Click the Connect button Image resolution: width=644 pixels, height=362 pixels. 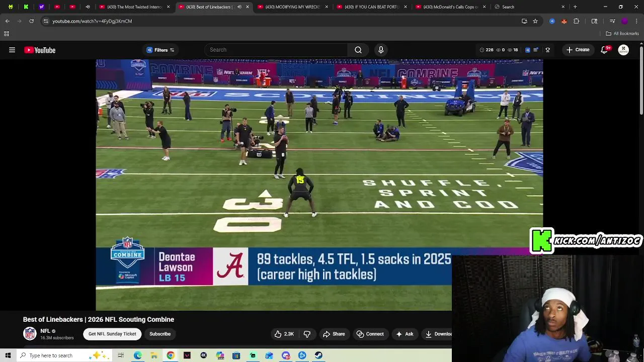370,334
